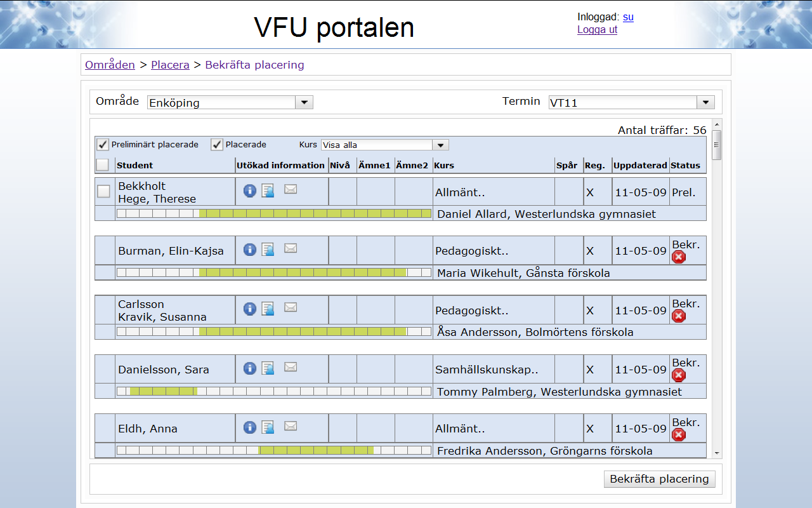
Task: Click mail icon for Carlsson Kravik, Susanna
Action: click(291, 307)
